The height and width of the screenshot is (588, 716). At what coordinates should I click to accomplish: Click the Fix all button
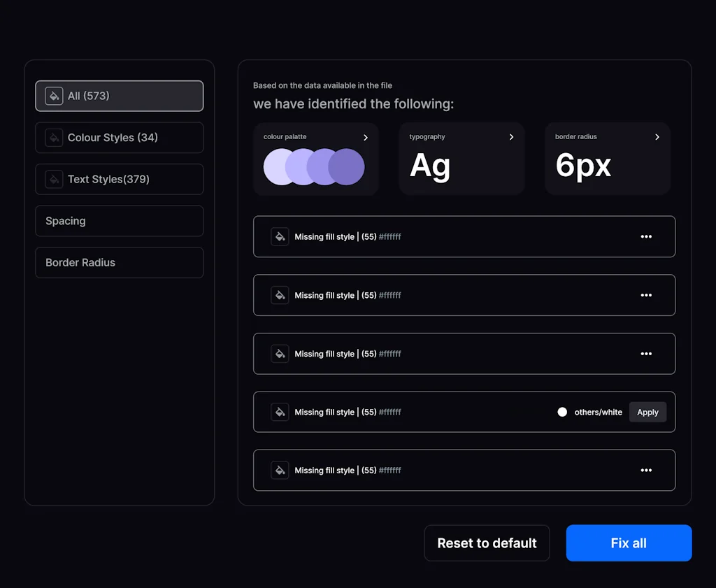(x=628, y=543)
